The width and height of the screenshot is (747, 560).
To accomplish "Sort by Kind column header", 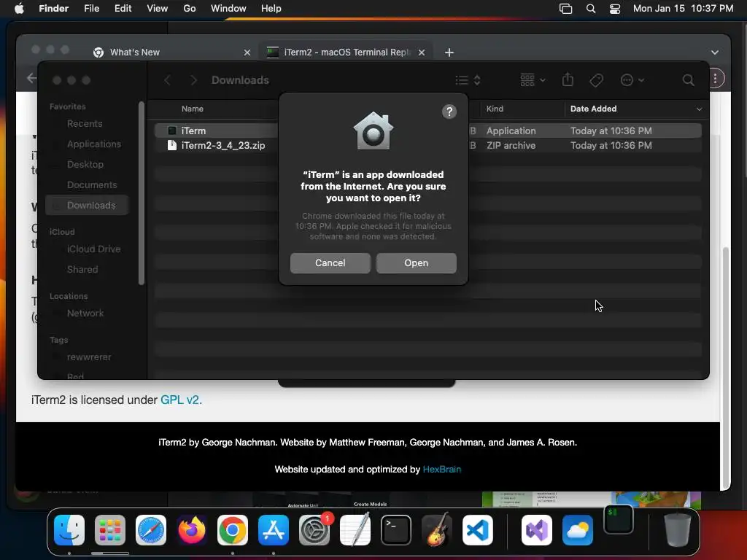I will tap(495, 109).
